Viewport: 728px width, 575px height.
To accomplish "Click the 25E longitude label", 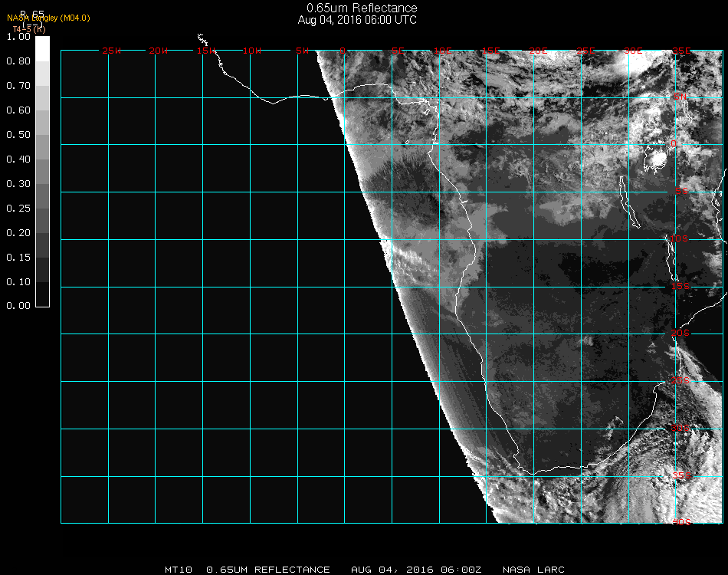I will (x=585, y=51).
